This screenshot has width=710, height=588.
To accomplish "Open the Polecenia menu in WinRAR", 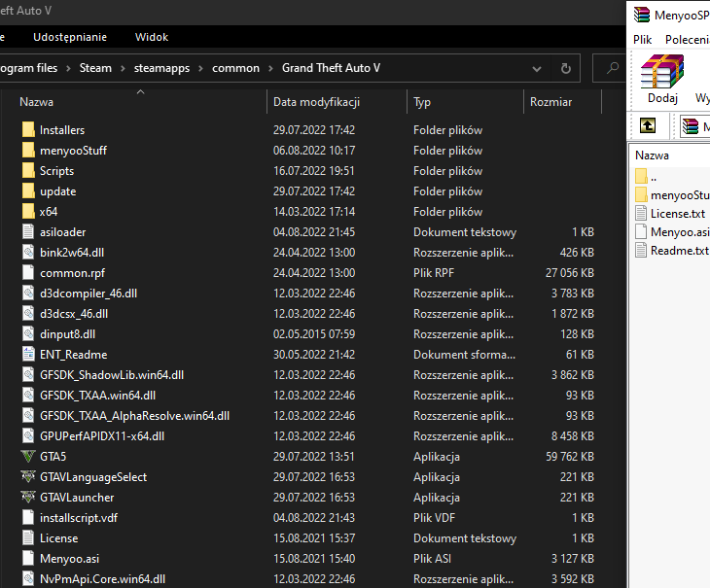I will click(x=688, y=40).
